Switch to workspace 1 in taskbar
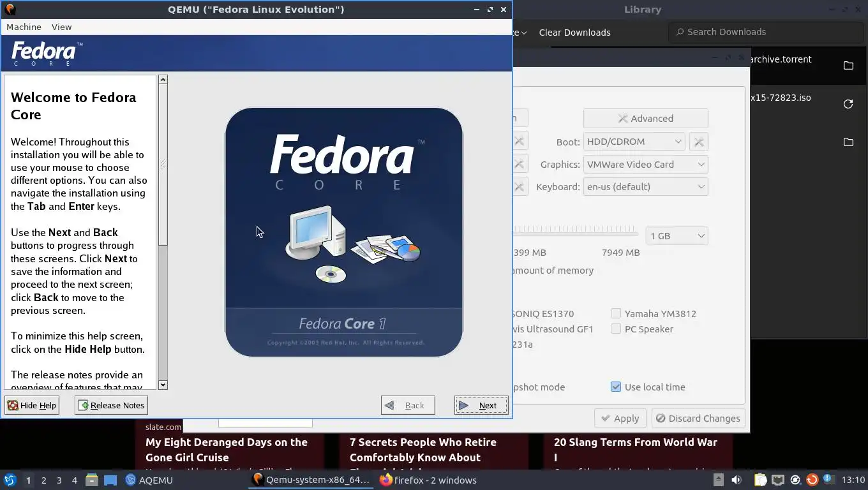Viewport: 868px width, 490px height. click(x=28, y=480)
